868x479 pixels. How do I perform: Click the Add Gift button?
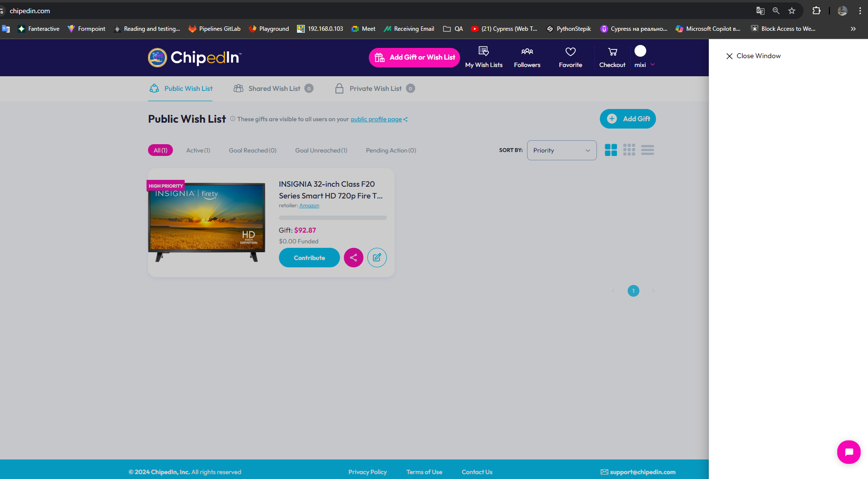pyautogui.click(x=628, y=119)
